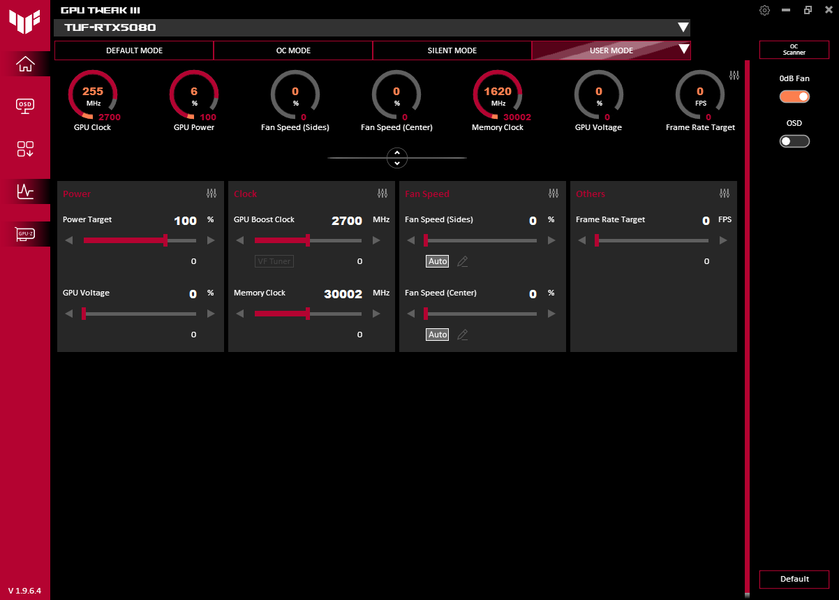This screenshot has width=839, height=600.
Task: Open the Home page in the sidebar
Action: 25,64
